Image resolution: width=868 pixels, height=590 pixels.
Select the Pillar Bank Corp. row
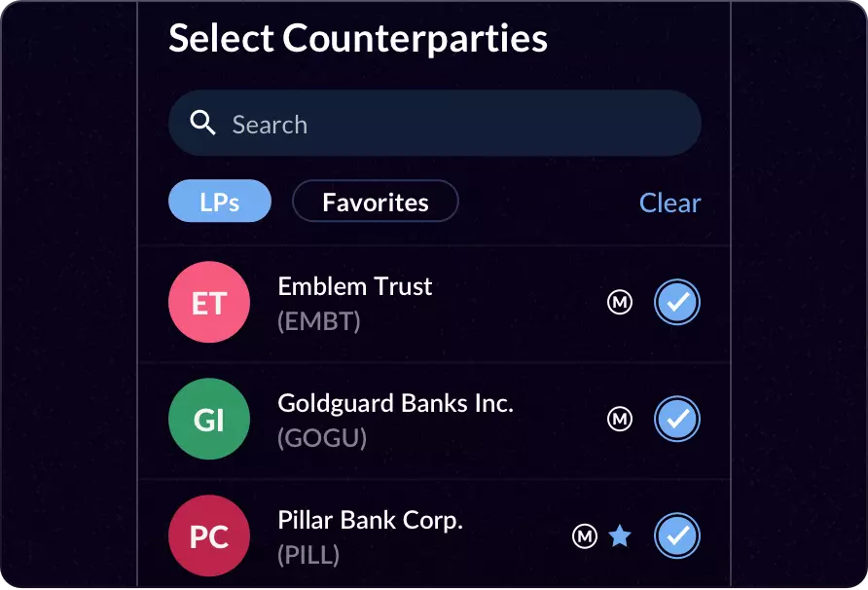pos(418,535)
